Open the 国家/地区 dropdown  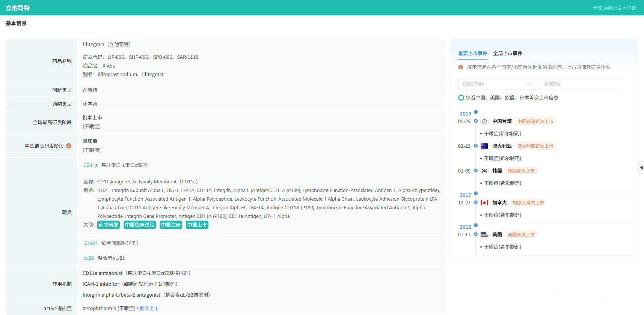click(x=497, y=84)
